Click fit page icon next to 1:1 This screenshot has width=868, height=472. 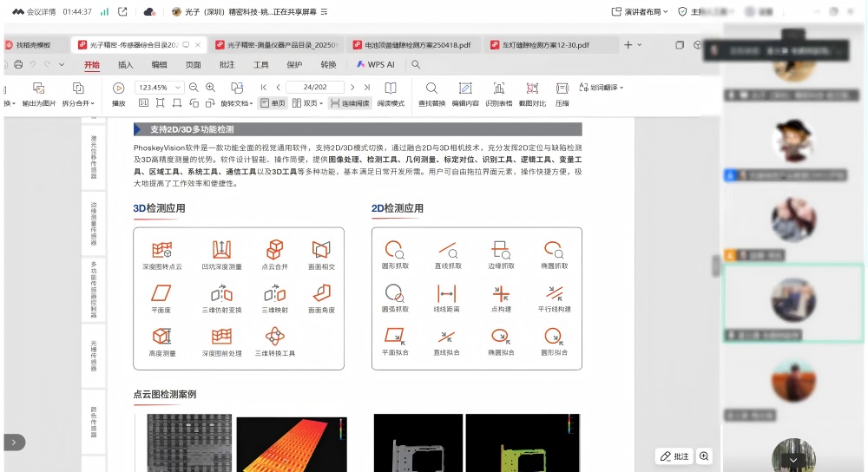[x=160, y=103]
